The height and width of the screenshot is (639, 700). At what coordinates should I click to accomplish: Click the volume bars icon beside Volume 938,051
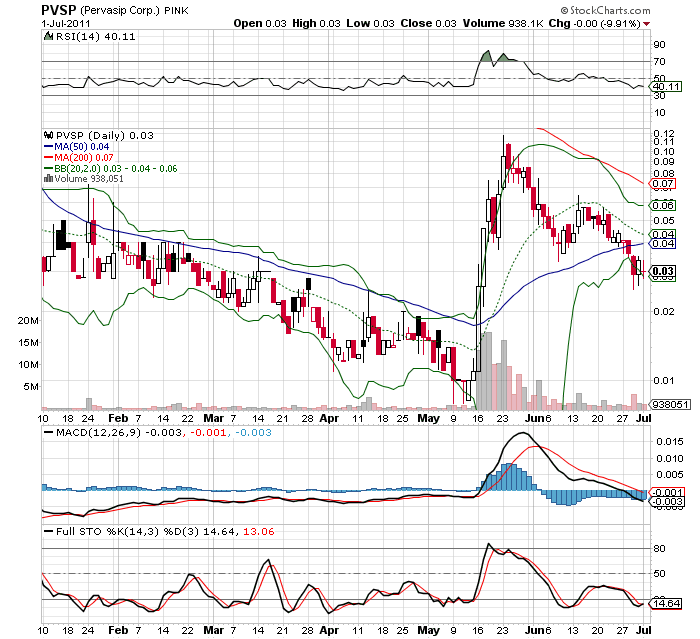pos(48,179)
